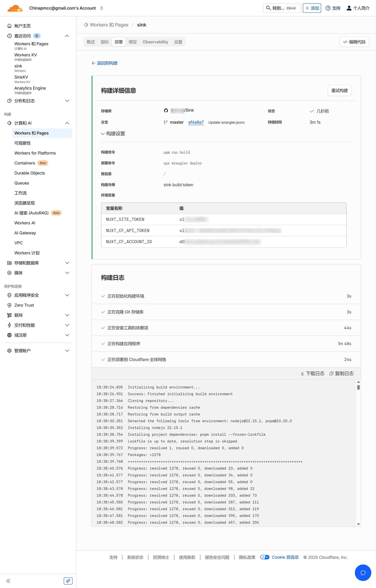Click the Cloudflare logo icon
Image resolution: width=376 pixels, height=588 pixels.
[15, 8]
